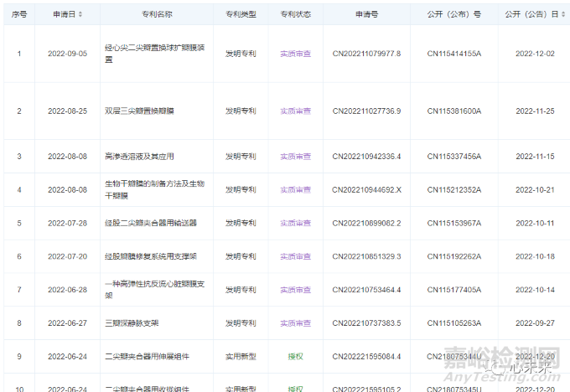This screenshot has height=392, width=570.
Task: Click 实质审查 status in row 1
Action: [x=295, y=54]
